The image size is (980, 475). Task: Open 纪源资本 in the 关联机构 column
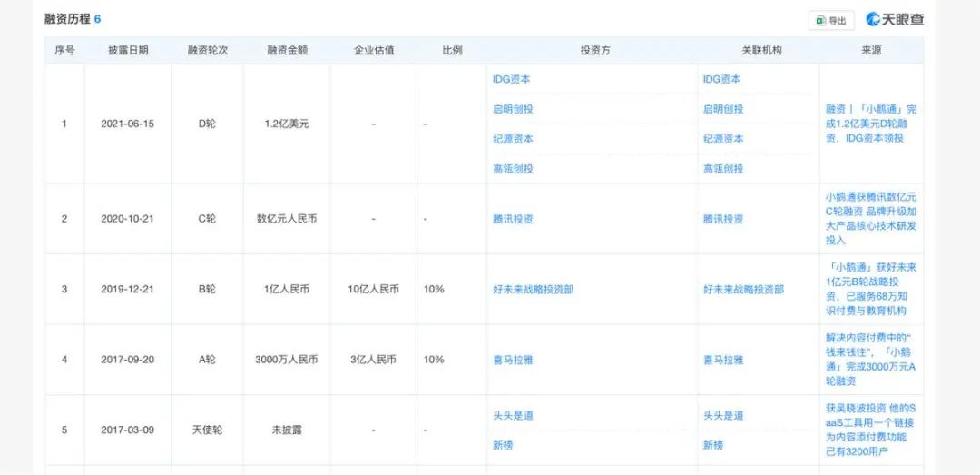coord(723,139)
